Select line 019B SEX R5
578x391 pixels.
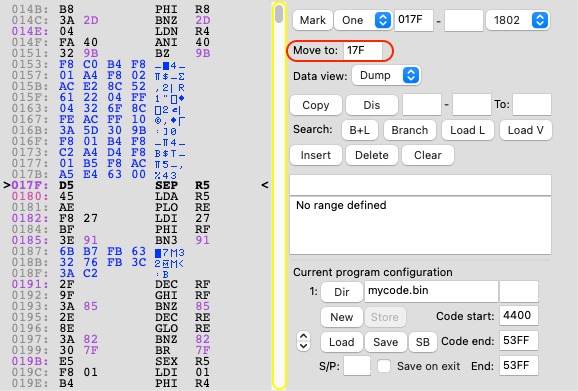111,361
